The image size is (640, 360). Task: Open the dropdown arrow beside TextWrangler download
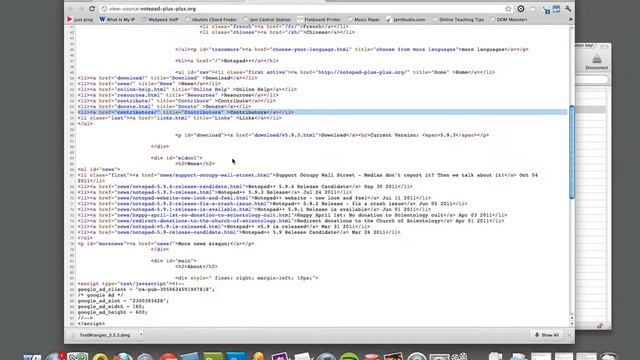141,335
